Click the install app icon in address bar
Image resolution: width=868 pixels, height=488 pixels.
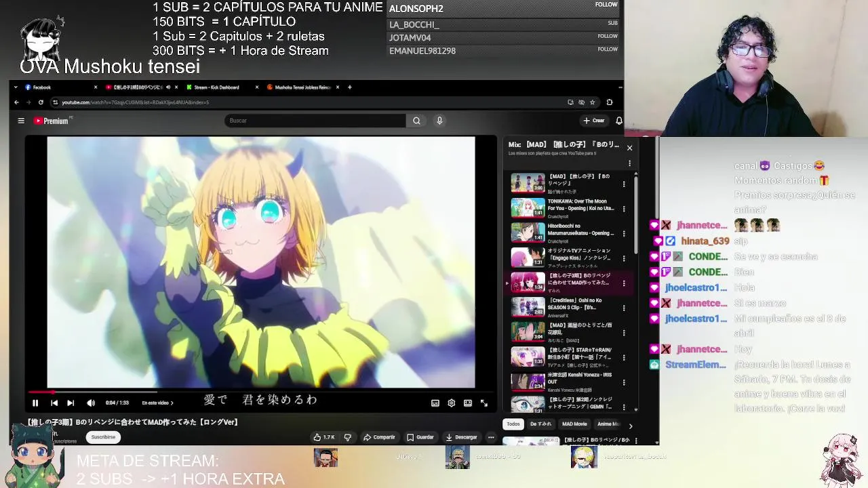click(570, 102)
